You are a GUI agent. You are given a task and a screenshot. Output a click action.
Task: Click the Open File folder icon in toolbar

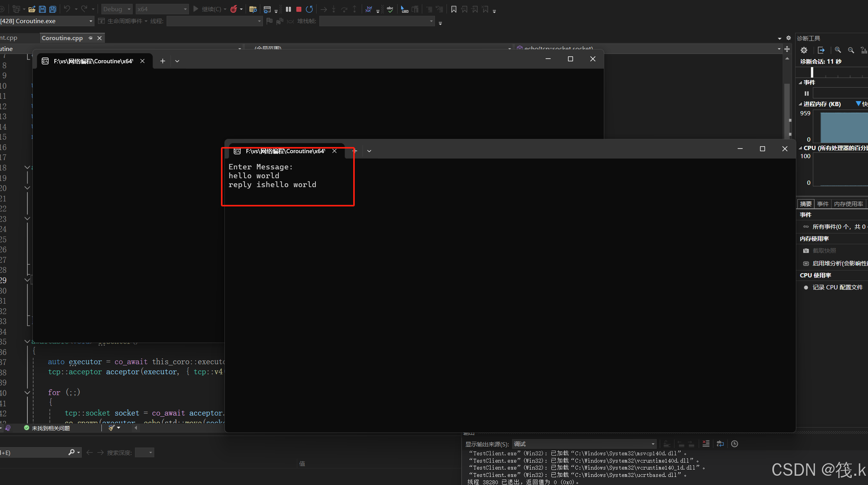point(32,9)
